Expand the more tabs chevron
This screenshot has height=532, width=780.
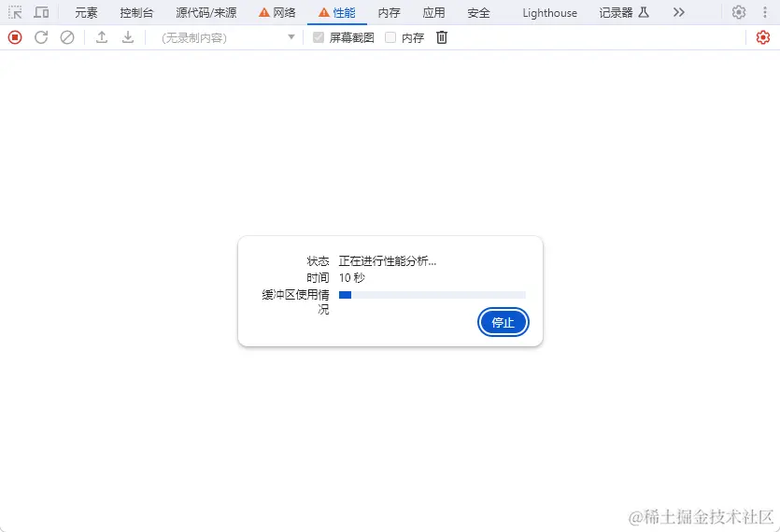[678, 12]
